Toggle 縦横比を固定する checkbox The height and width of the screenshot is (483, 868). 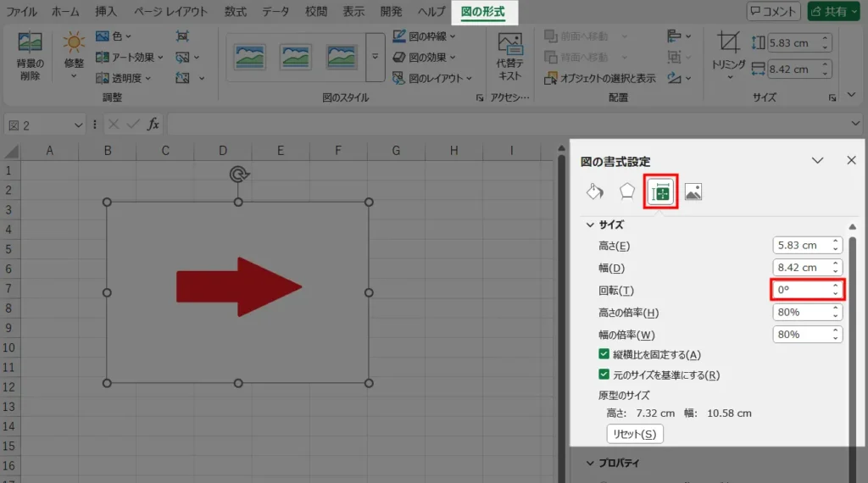(x=604, y=354)
